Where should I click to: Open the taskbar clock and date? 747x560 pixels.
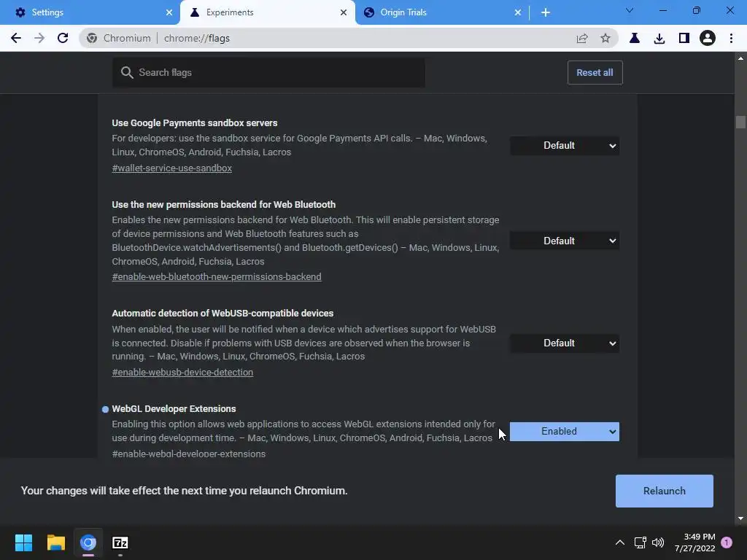[x=694, y=542]
